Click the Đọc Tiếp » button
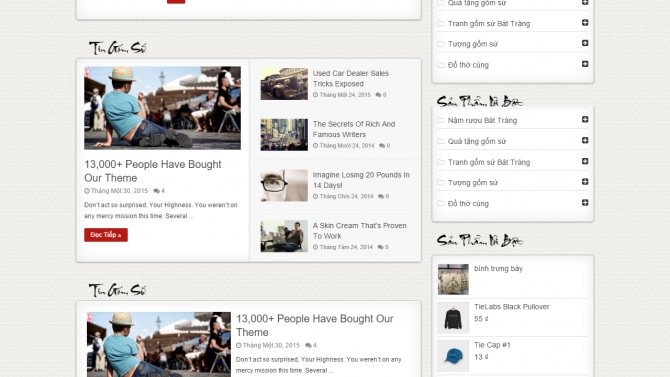 click(106, 235)
